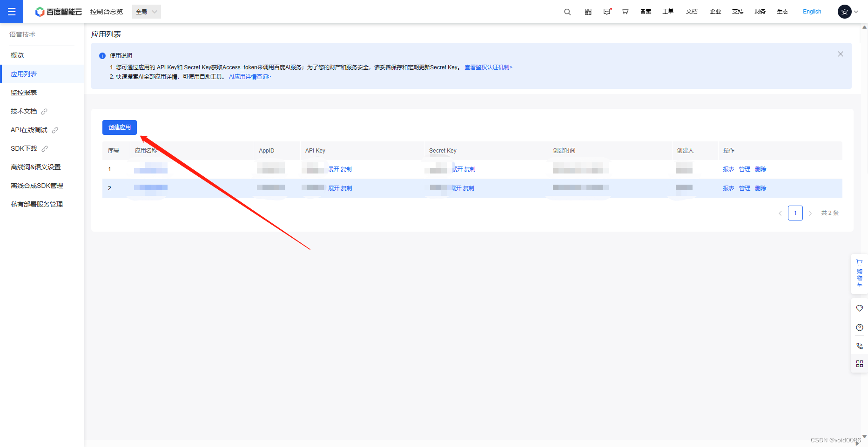Open the shopping cart icon in top bar
Viewport: 868px width, 447px height.
625,12
